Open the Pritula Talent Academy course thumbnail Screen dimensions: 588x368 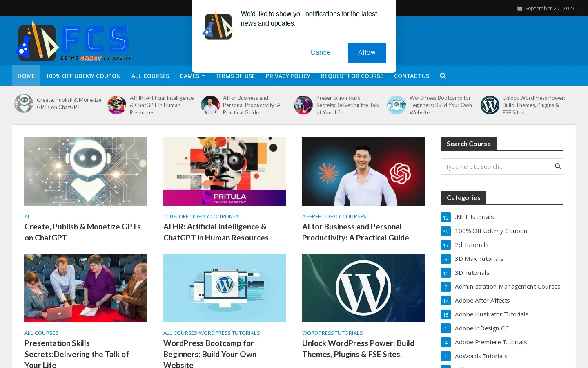[225, 171]
